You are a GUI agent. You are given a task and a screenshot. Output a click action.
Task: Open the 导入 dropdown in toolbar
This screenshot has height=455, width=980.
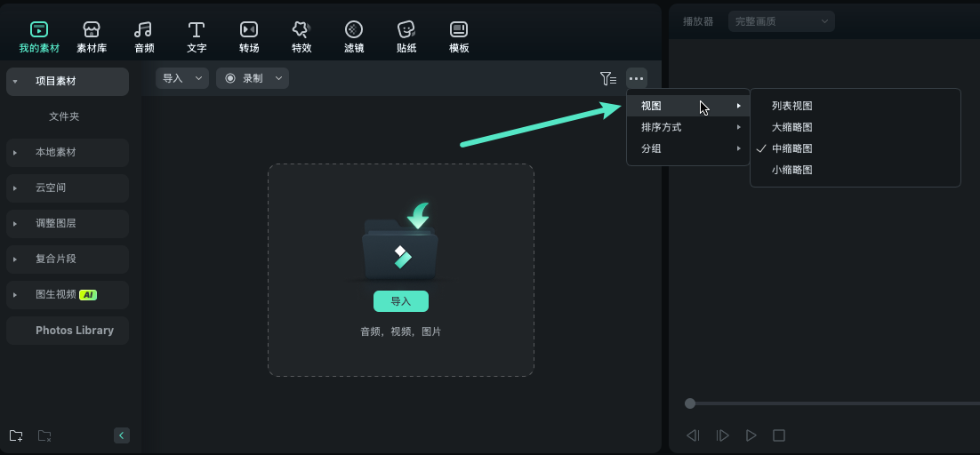point(182,78)
